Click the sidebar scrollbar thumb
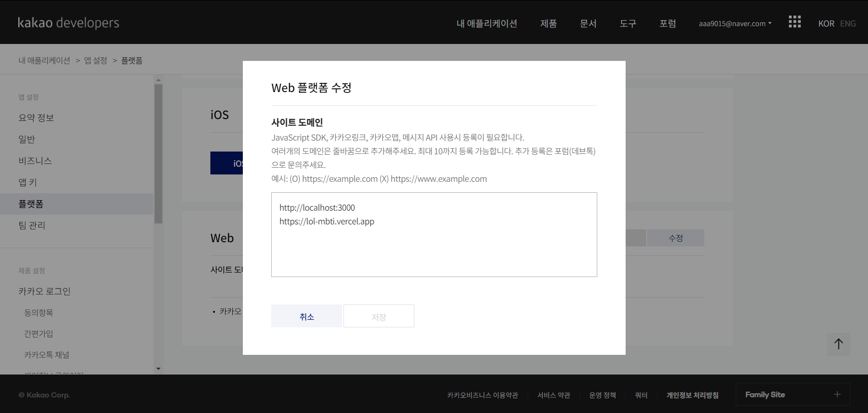 point(158,153)
